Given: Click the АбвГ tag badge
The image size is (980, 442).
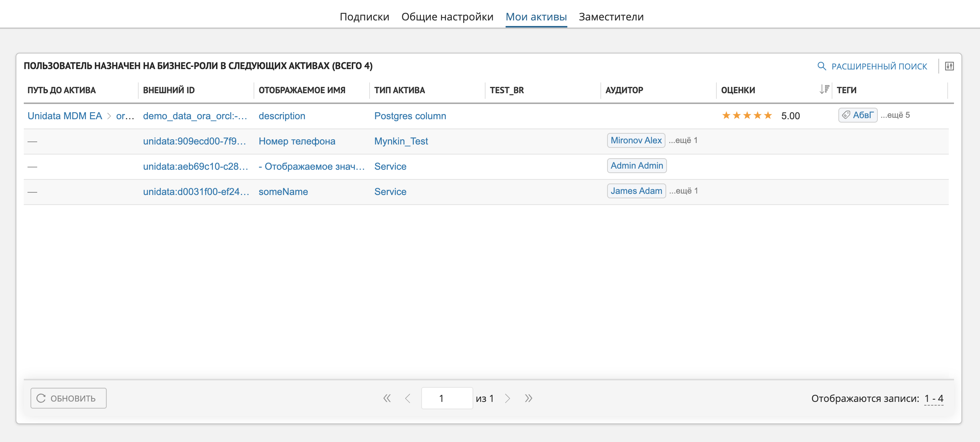Looking at the screenshot, I should 857,115.
